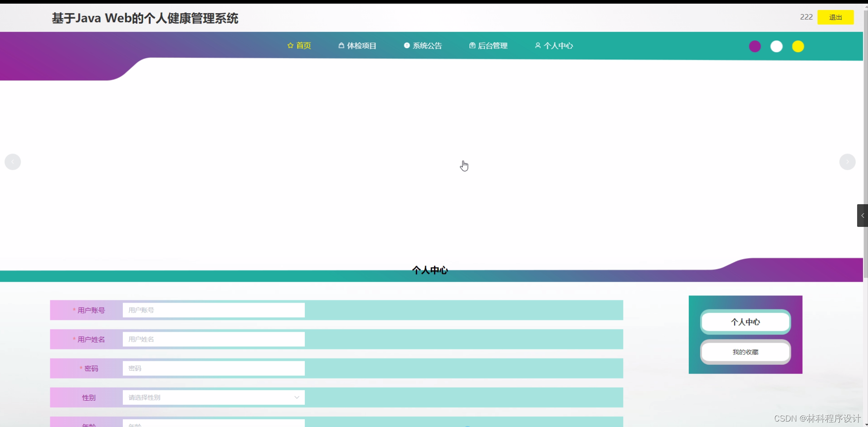The height and width of the screenshot is (427, 868).
Task: Select the purple carousel indicator dot
Action: point(755,46)
